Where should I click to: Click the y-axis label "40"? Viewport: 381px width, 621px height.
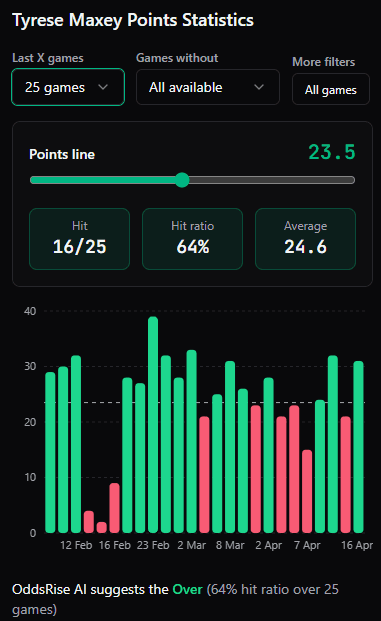(x=30, y=311)
